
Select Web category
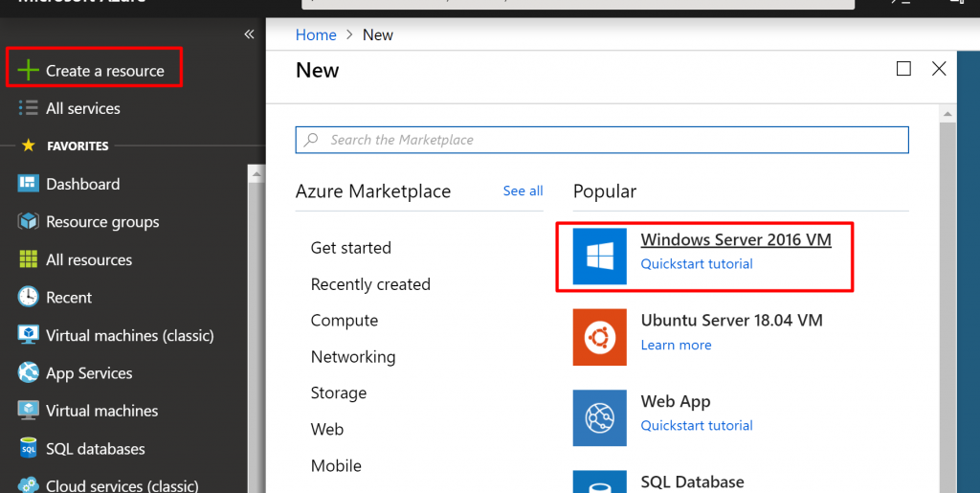tap(327, 429)
